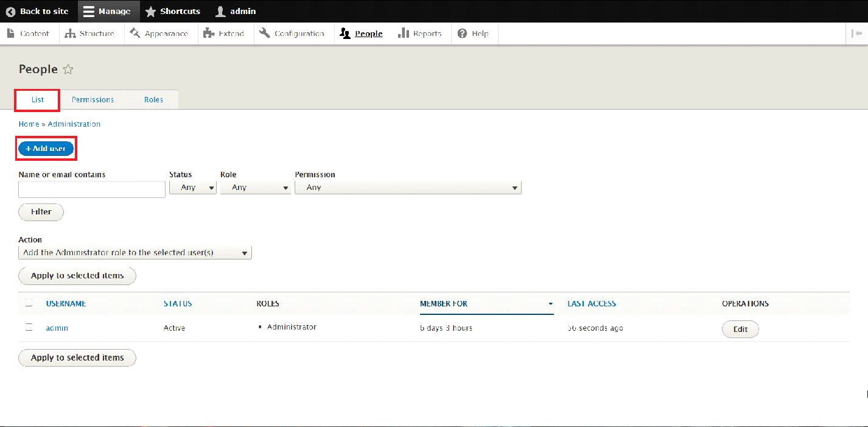Expand the Role filter dropdown
This screenshot has height=427, width=868.
[256, 188]
